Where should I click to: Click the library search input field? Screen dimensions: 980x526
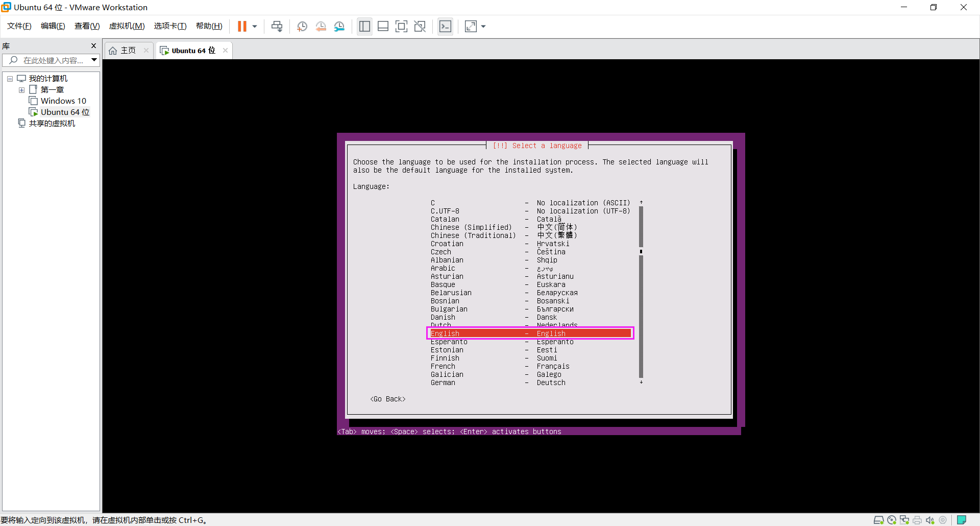pyautogui.click(x=50, y=60)
